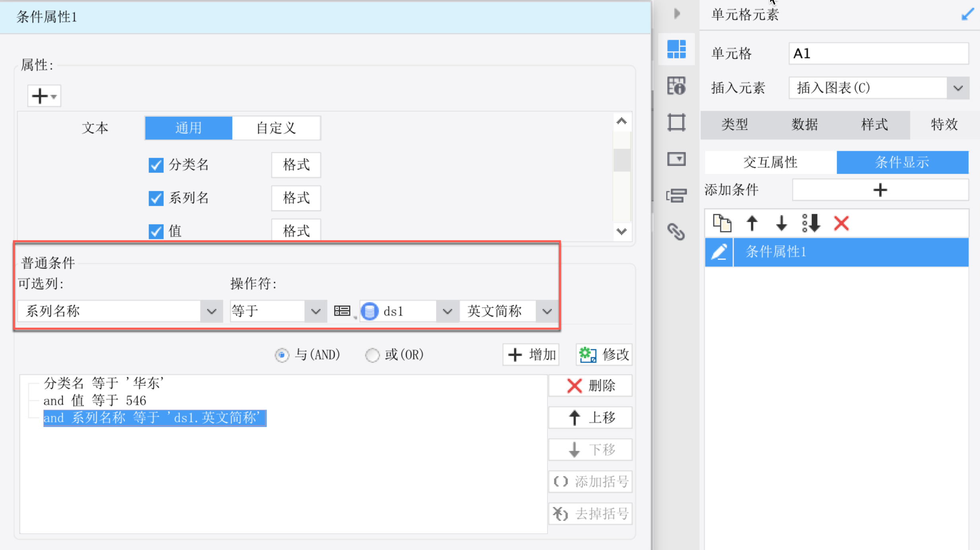This screenshot has height=550, width=980.
Task: Click the copy condition icon
Action: tap(722, 223)
